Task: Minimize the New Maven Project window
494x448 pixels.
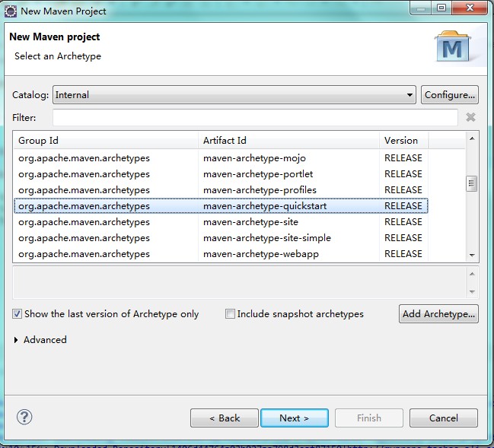Action: click(x=421, y=8)
